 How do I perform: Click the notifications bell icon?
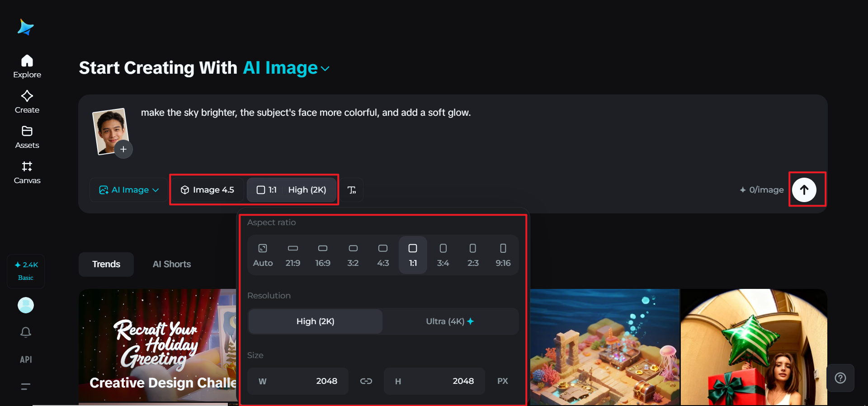[26, 332]
